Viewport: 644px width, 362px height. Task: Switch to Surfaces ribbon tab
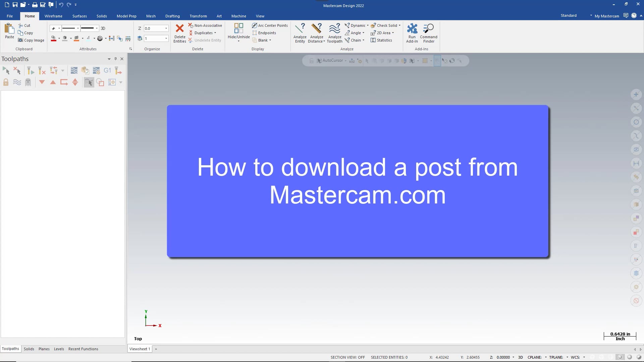[x=79, y=16]
